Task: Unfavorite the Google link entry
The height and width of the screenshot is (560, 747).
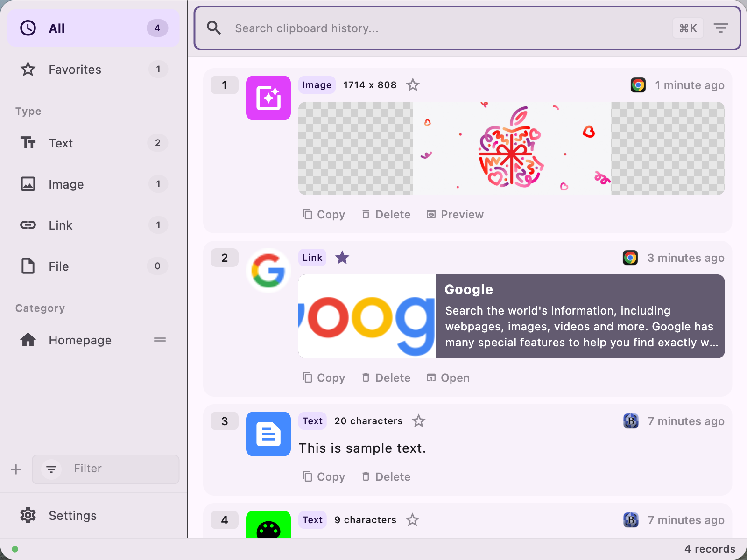Action: click(x=342, y=257)
